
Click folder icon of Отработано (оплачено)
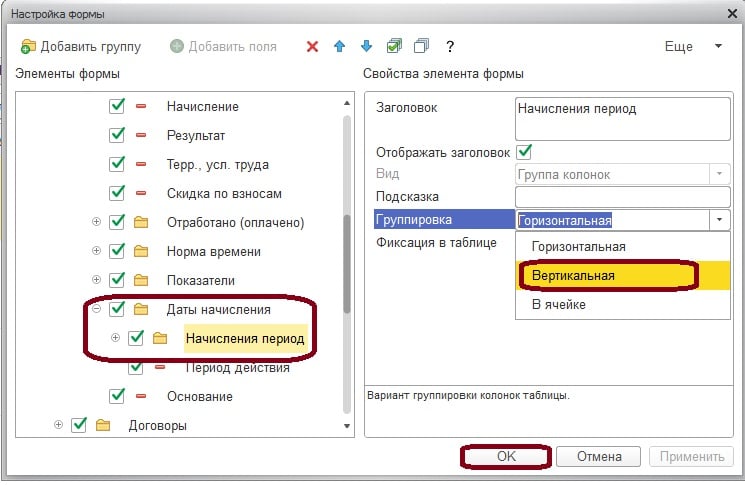141,222
